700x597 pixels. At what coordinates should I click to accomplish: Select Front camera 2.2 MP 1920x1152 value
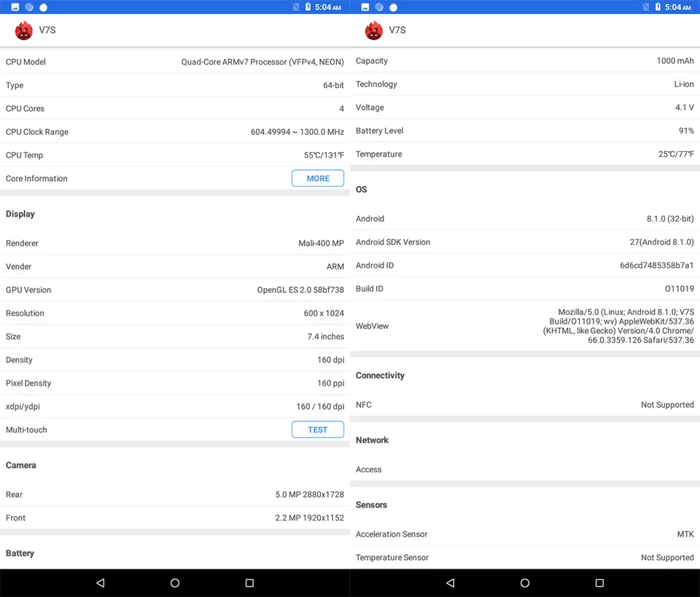tap(309, 518)
